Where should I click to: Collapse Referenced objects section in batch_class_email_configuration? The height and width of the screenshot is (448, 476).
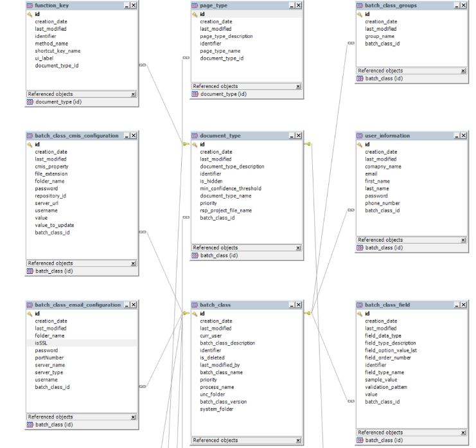[133, 417]
